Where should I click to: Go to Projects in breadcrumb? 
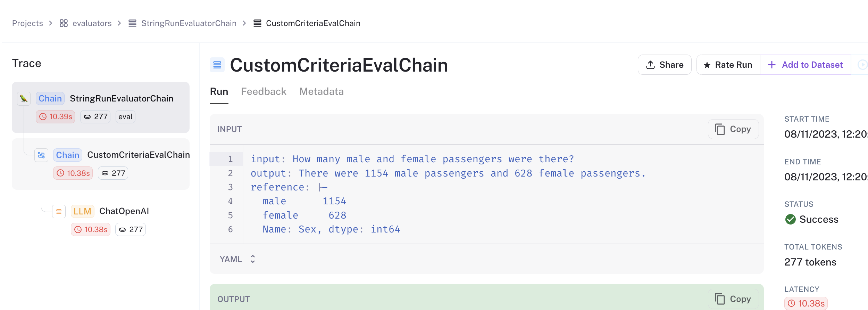click(27, 23)
